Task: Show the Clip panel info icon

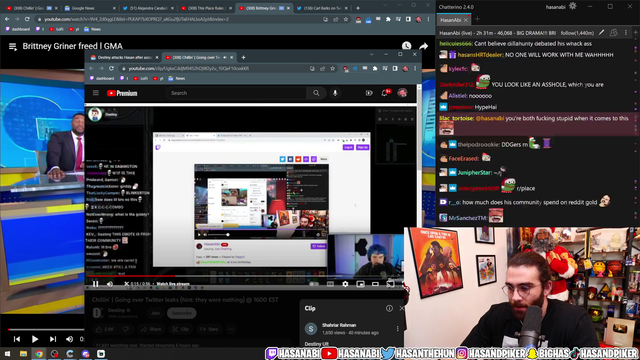Action: coord(389,309)
